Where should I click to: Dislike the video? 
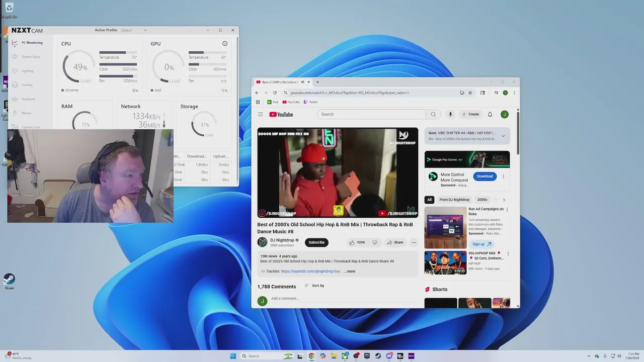click(x=375, y=242)
